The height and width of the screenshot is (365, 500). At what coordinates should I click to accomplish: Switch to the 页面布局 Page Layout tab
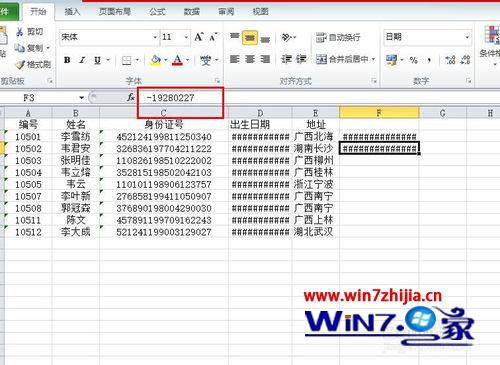coord(115,12)
